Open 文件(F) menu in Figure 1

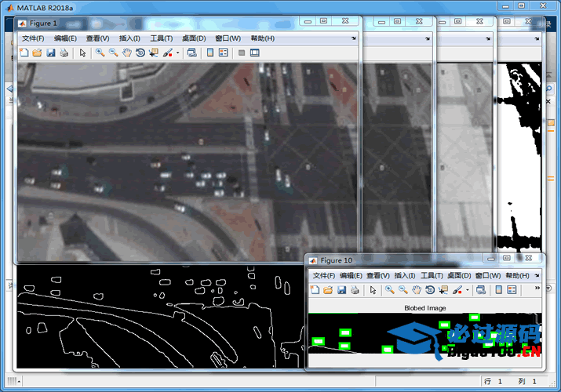pos(33,38)
